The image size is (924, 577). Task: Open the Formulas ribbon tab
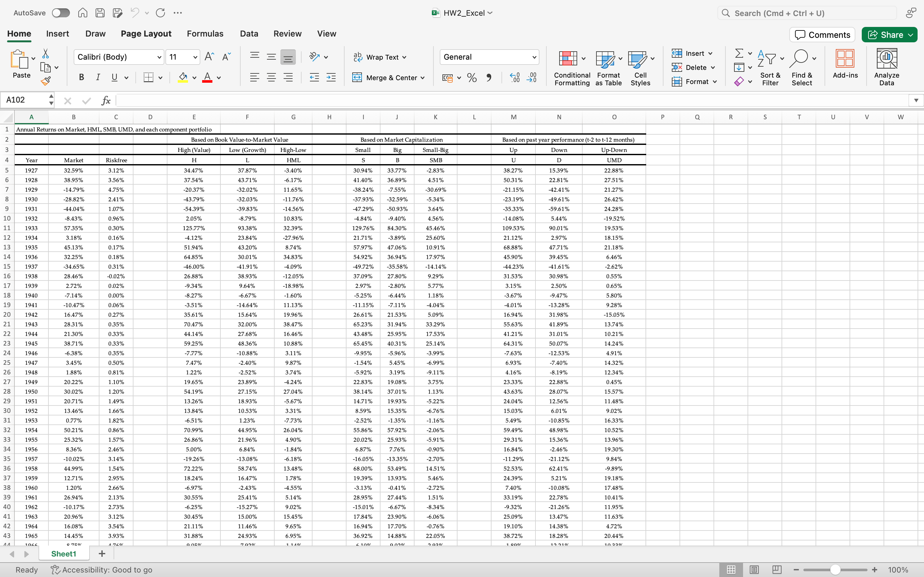(x=205, y=34)
